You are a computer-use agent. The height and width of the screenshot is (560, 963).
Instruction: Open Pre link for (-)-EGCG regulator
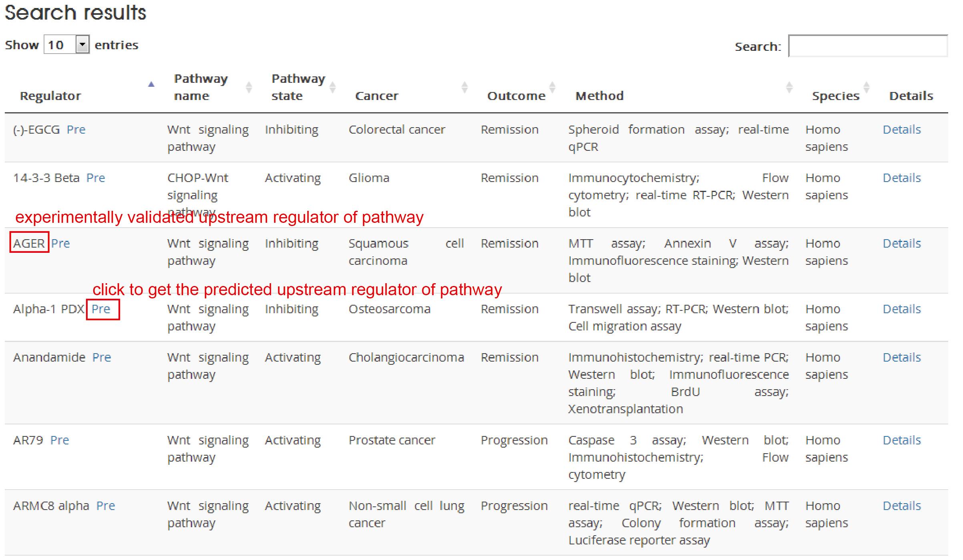tap(76, 130)
